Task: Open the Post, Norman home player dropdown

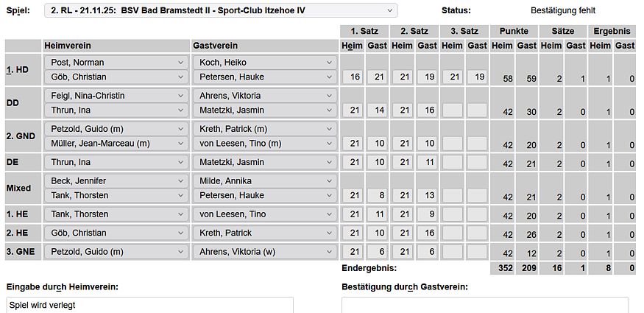Action: (116, 63)
